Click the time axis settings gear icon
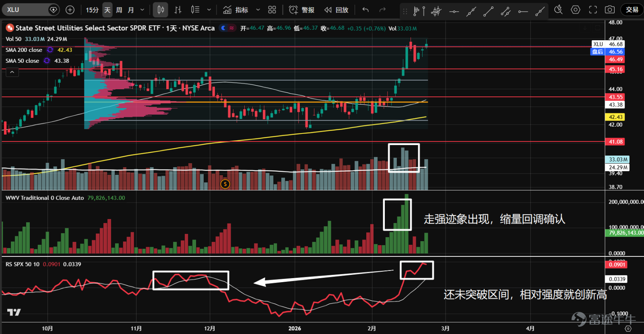Image resolution: width=644 pixels, height=334 pixels. click(x=628, y=328)
